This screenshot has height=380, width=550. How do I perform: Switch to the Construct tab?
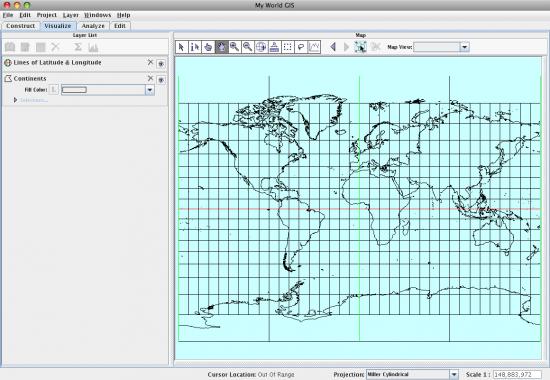20,26
